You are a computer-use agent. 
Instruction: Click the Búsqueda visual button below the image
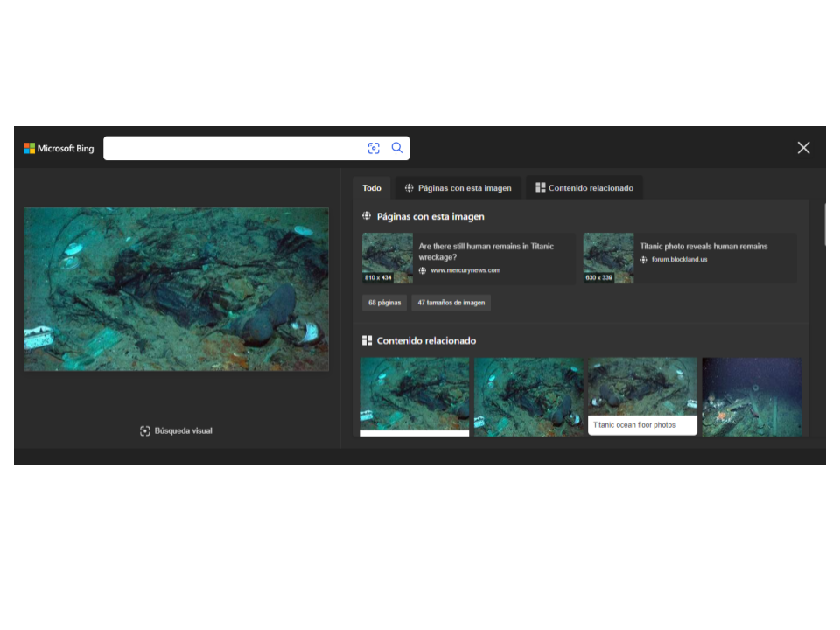pyautogui.click(x=176, y=430)
